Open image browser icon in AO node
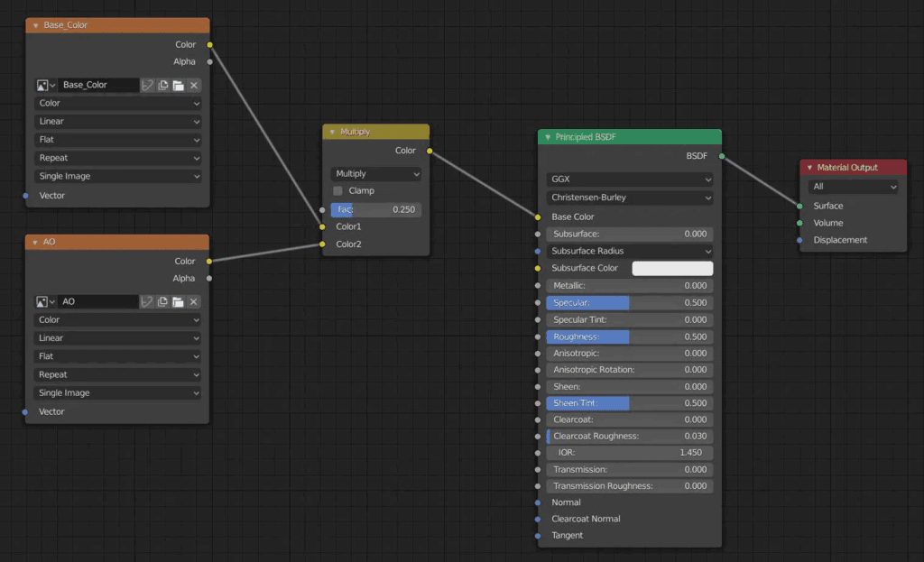This screenshot has width=924, height=562. [45, 301]
